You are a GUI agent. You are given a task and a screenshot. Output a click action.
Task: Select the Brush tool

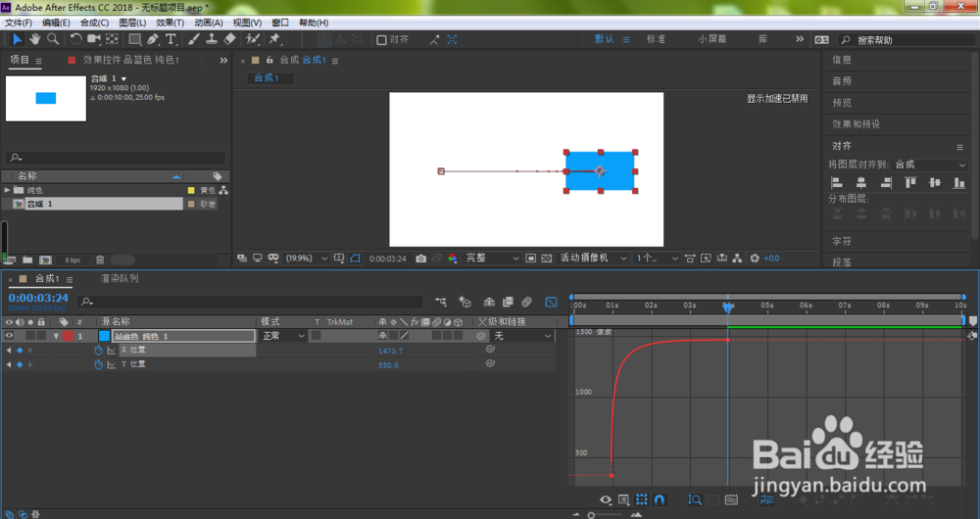(x=194, y=39)
